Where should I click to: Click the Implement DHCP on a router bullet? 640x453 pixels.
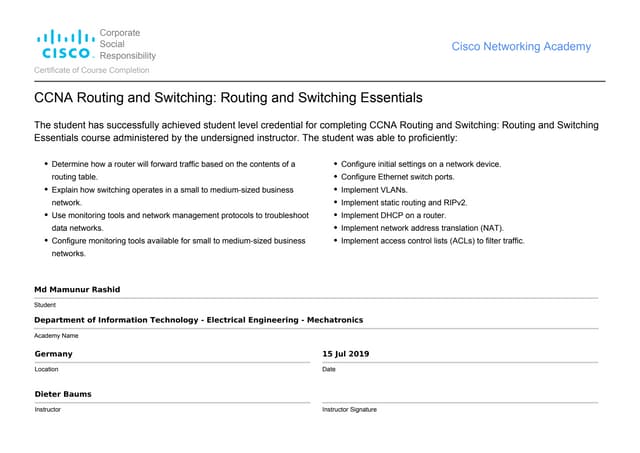point(392,215)
